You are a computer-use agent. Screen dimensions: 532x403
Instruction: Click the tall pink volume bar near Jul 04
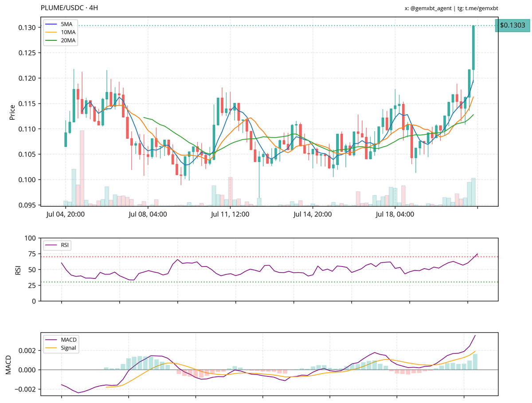(82, 168)
